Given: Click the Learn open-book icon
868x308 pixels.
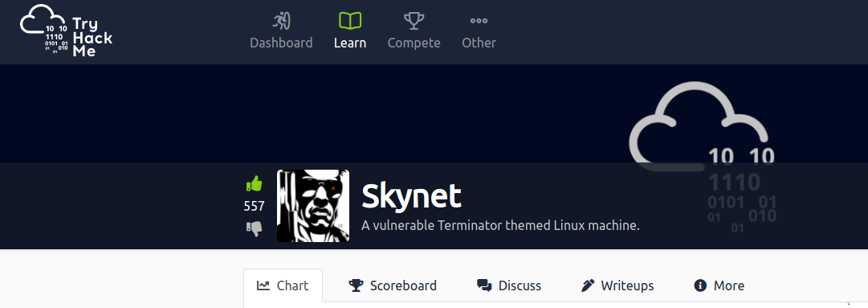Looking at the screenshot, I should tap(350, 21).
